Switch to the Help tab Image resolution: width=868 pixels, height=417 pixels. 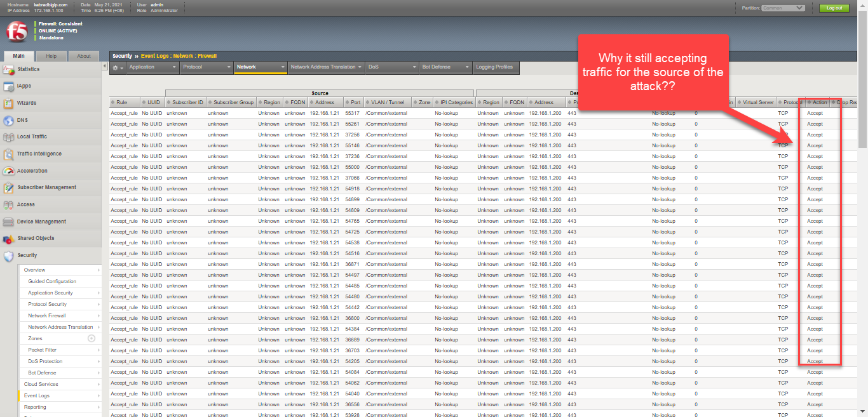click(x=51, y=56)
